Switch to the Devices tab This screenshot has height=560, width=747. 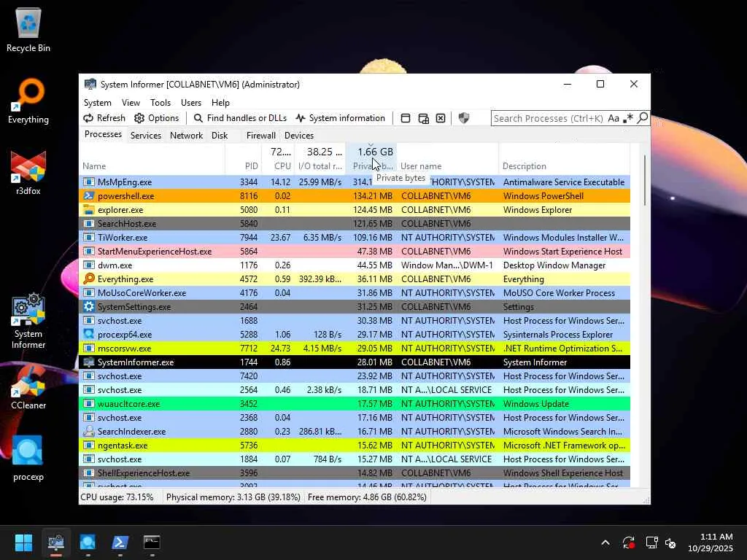tap(298, 135)
